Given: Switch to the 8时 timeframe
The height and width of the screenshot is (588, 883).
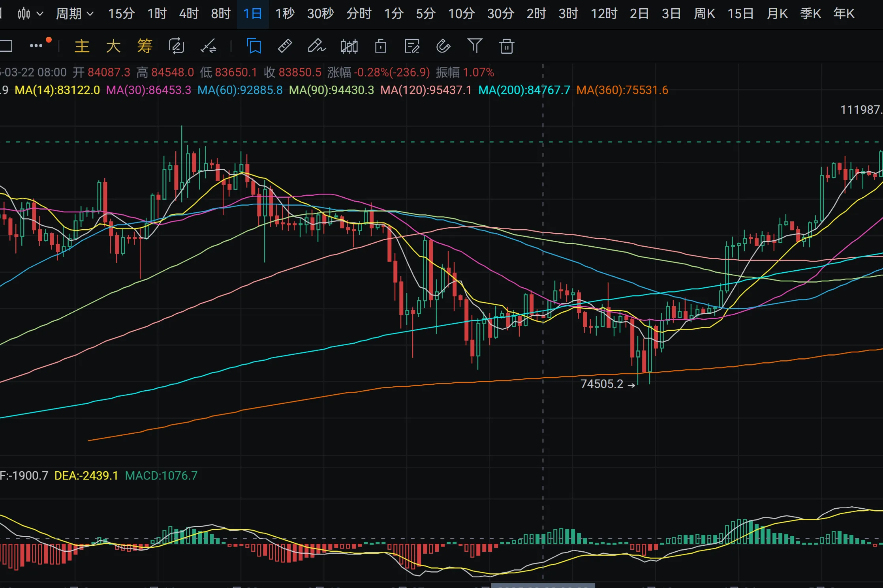Looking at the screenshot, I should [x=221, y=14].
